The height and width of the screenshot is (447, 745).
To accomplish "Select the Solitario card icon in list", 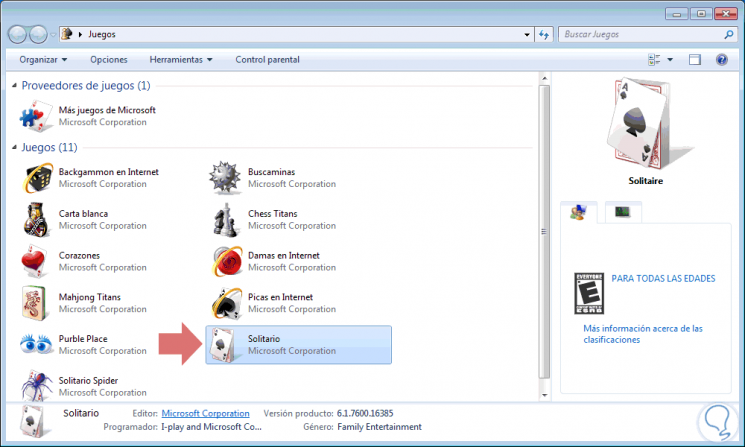I will point(223,345).
